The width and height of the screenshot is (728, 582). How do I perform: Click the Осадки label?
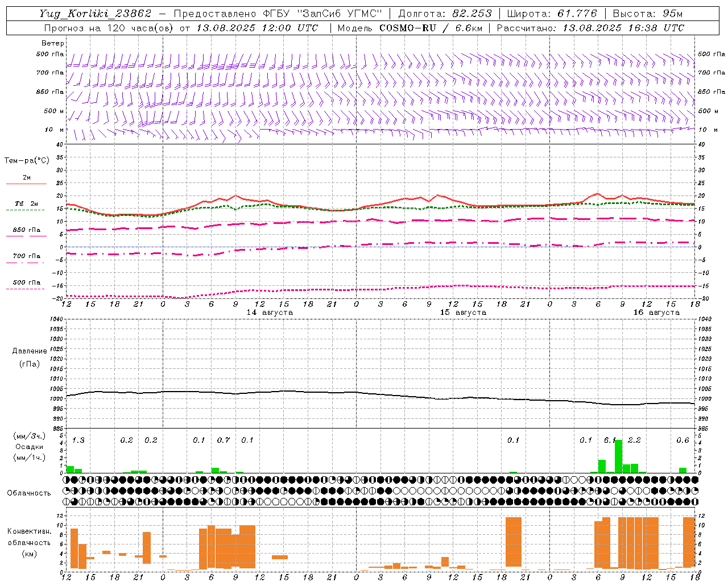coord(30,447)
